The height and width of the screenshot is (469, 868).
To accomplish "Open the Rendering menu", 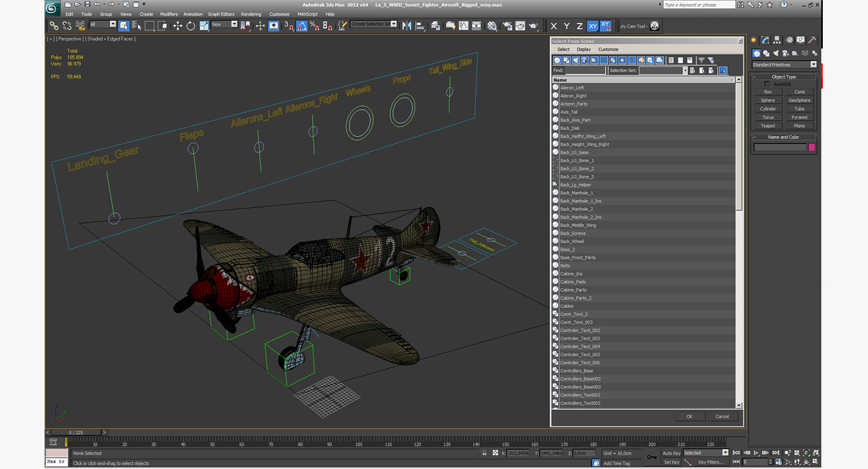I will [x=251, y=14].
